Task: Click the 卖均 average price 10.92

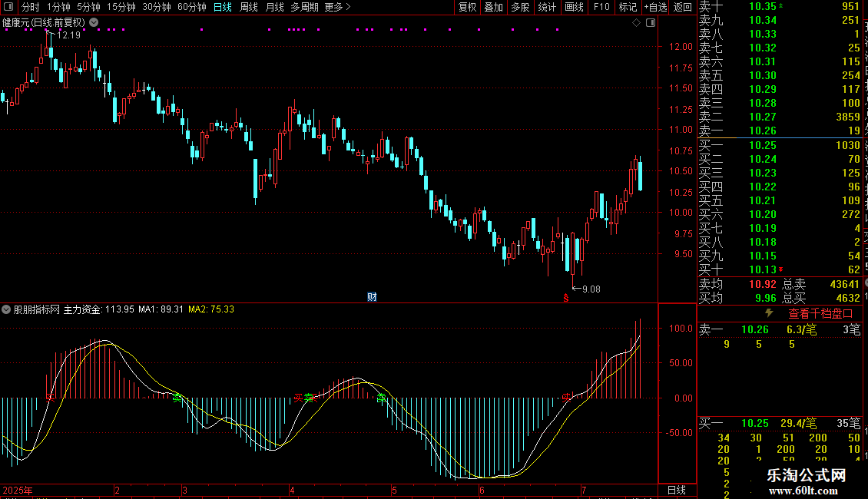Action: [762, 284]
